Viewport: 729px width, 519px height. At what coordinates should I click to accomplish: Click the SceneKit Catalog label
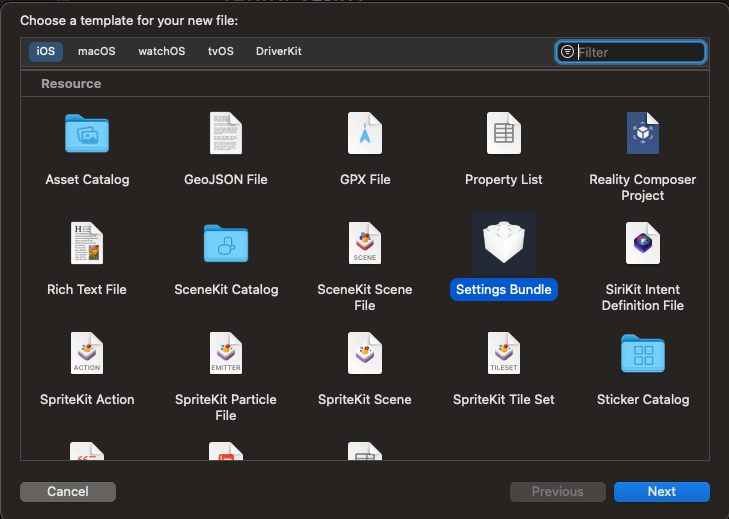pos(226,289)
